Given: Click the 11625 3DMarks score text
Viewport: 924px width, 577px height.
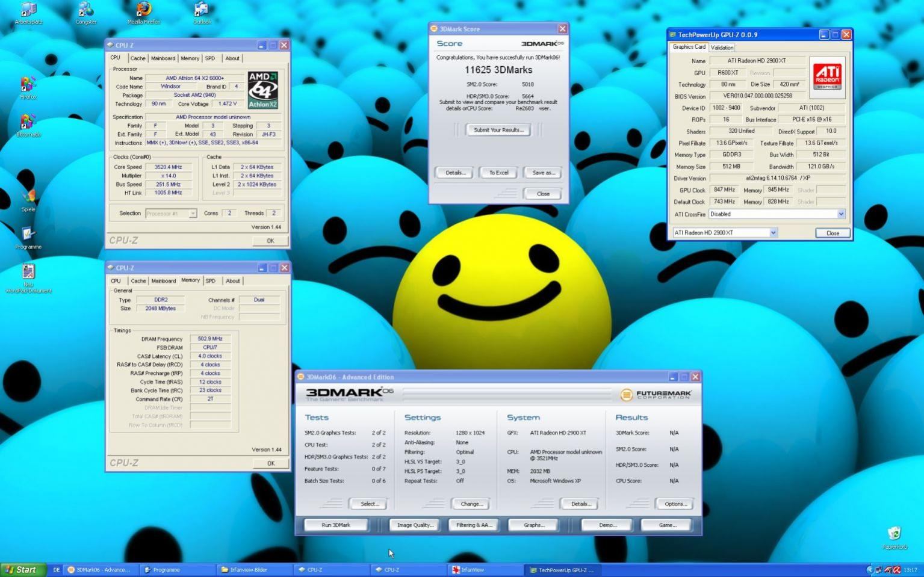Looking at the screenshot, I should point(498,70).
